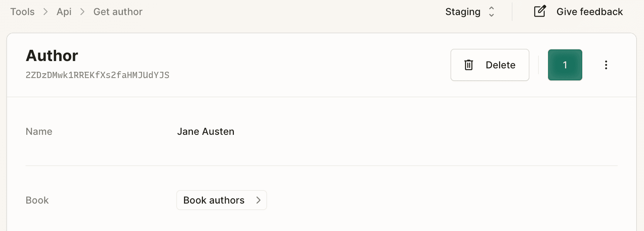
Task: Click the Staging up-down selector arrows
Action: tap(491, 12)
